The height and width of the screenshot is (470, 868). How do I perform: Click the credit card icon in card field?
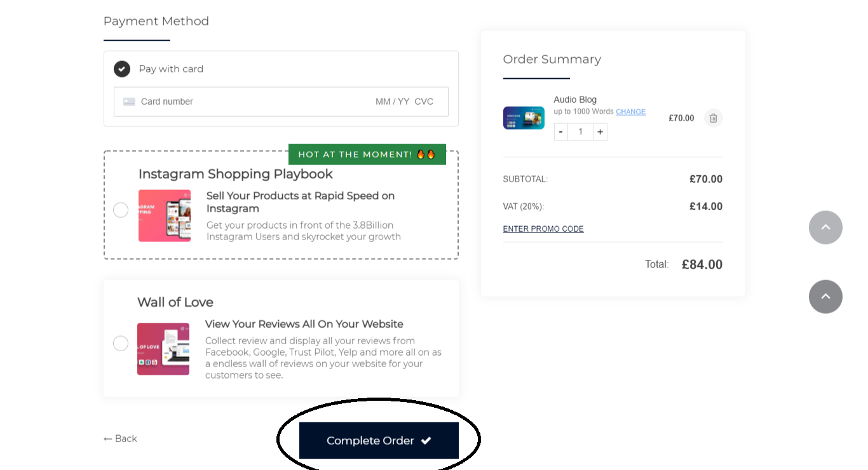click(129, 102)
